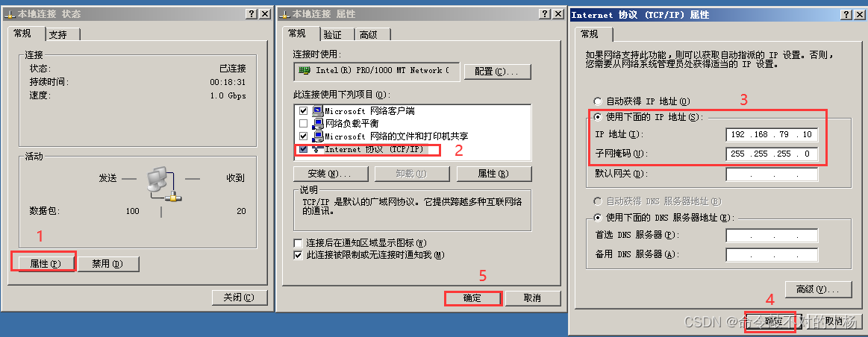Enable the network load balancing checkbox

point(303,124)
